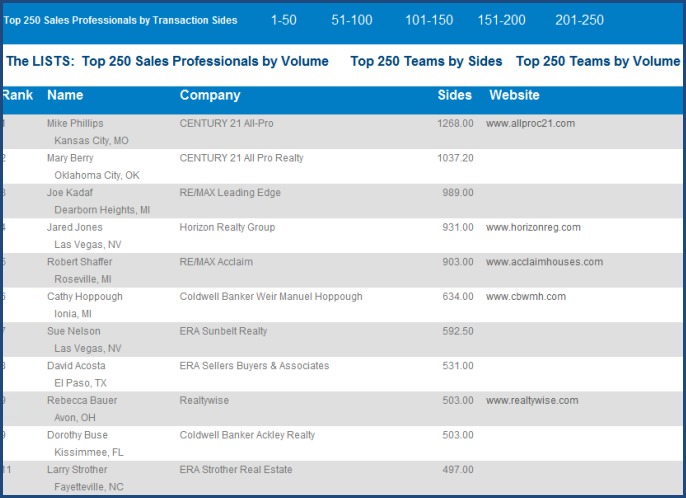The height and width of the screenshot is (498, 686).
Task: Visit www.horizonreg.com website link
Action: pos(533,228)
